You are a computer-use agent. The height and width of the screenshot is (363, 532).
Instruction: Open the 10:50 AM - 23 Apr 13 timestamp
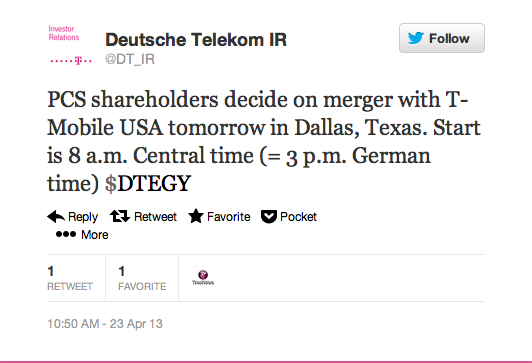(x=105, y=324)
